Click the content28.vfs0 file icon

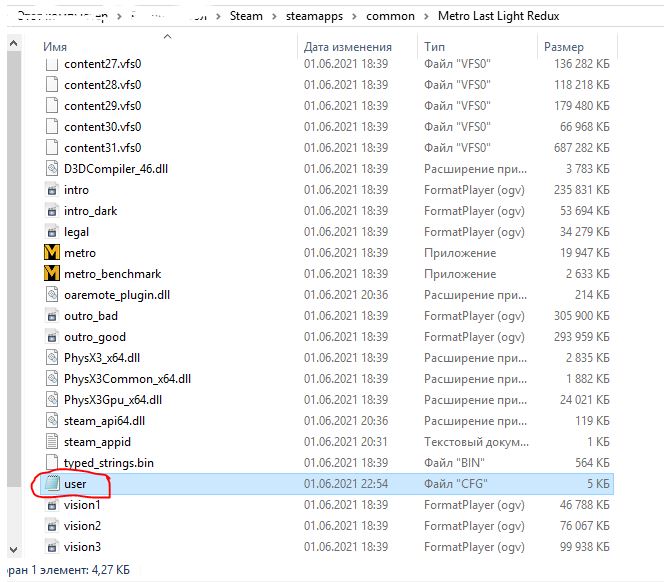[52, 85]
